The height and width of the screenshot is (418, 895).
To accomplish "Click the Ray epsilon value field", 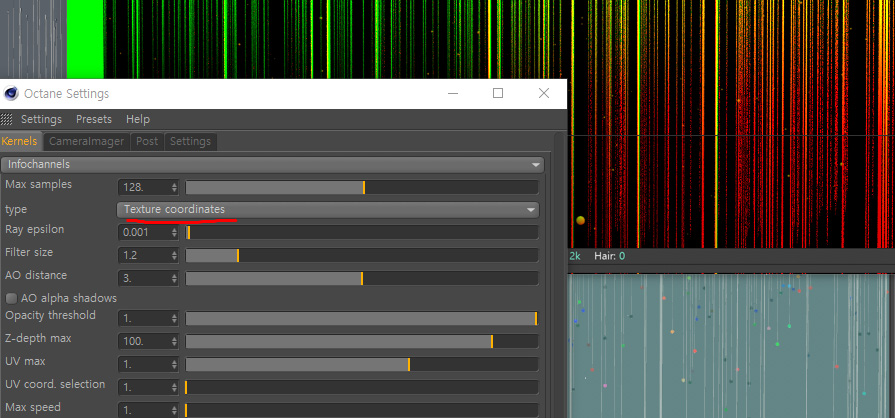I will 144,232.
